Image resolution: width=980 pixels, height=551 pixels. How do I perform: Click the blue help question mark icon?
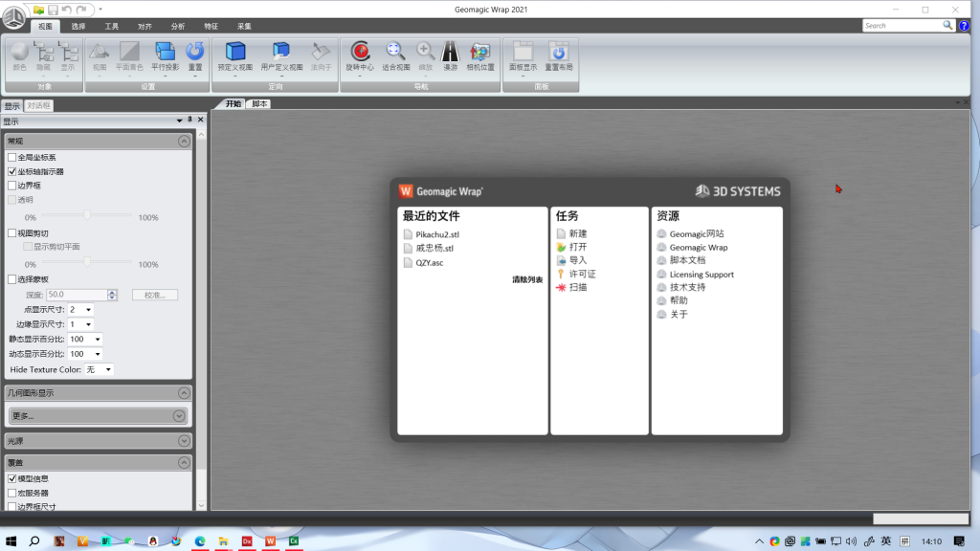point(965,26)
